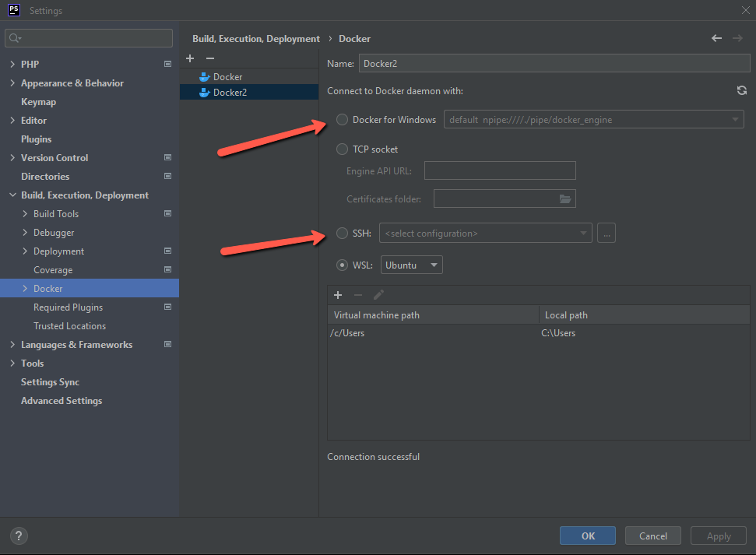Expand the Deployment node
The image size is (756, 555).
coord(25,251)
